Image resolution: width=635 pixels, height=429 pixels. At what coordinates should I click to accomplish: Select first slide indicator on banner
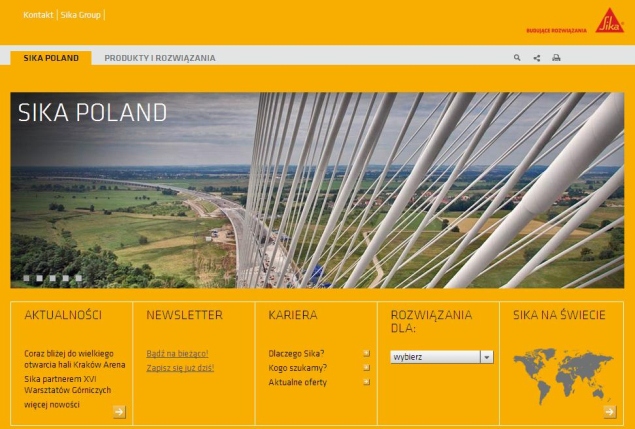(x=26, y=278)
